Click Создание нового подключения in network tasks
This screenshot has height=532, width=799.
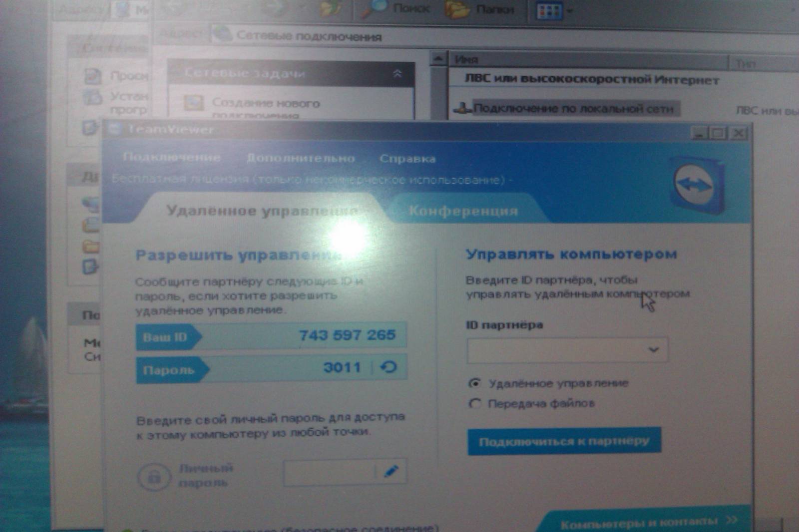click(x=266, y=108)
